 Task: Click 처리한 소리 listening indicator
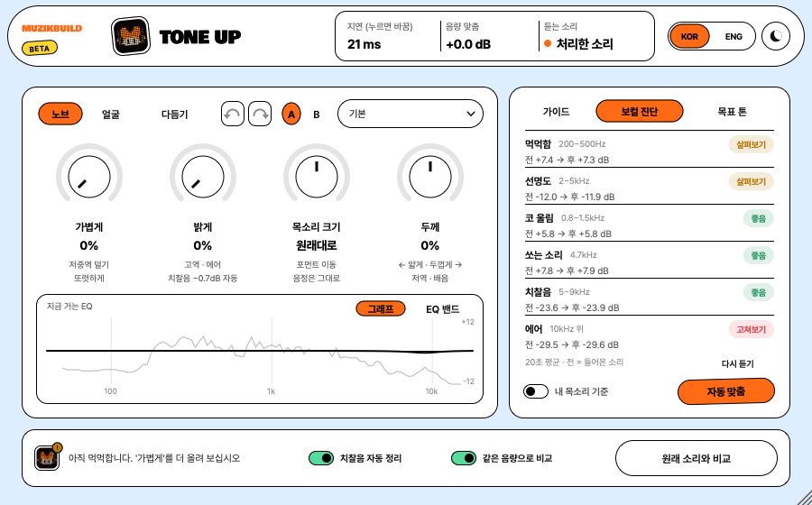(578, 44)
